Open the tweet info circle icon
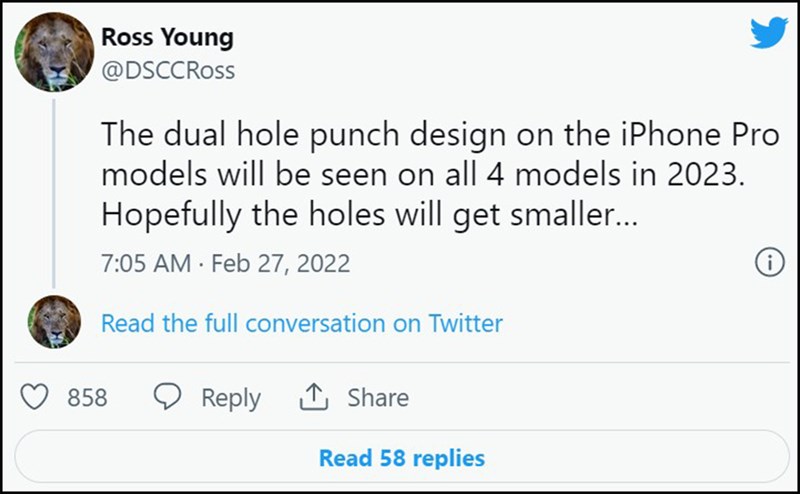Image resolution: width=800 pixels, height=494 pixels. click(769, 262)
